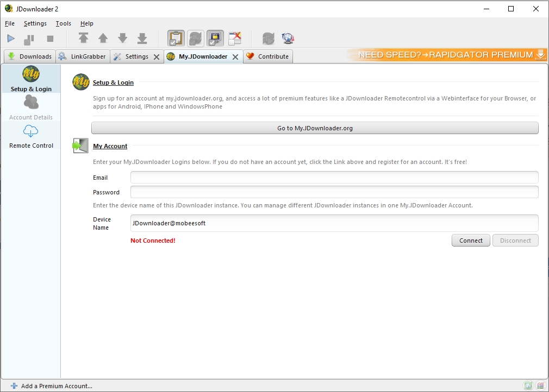Image resolution: width=549 pixels, height=392 pixels.
Task: Click the reconnect now toolbar icon
Action: 268,39
